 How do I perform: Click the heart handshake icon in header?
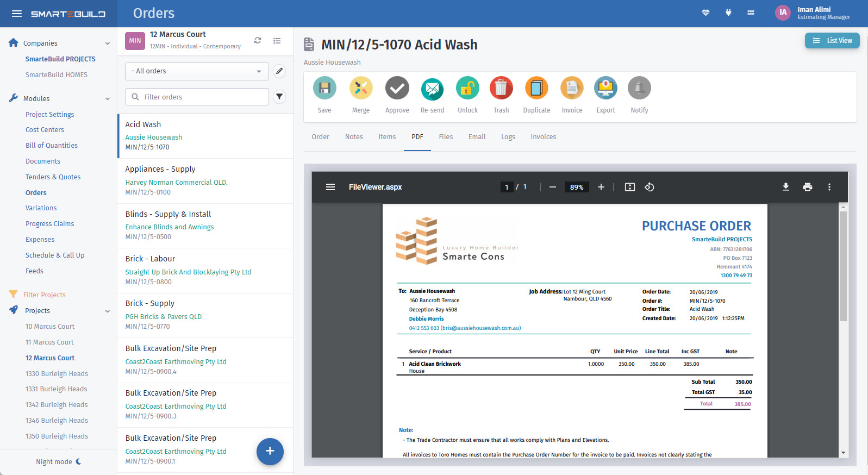(x=706, y=12)
